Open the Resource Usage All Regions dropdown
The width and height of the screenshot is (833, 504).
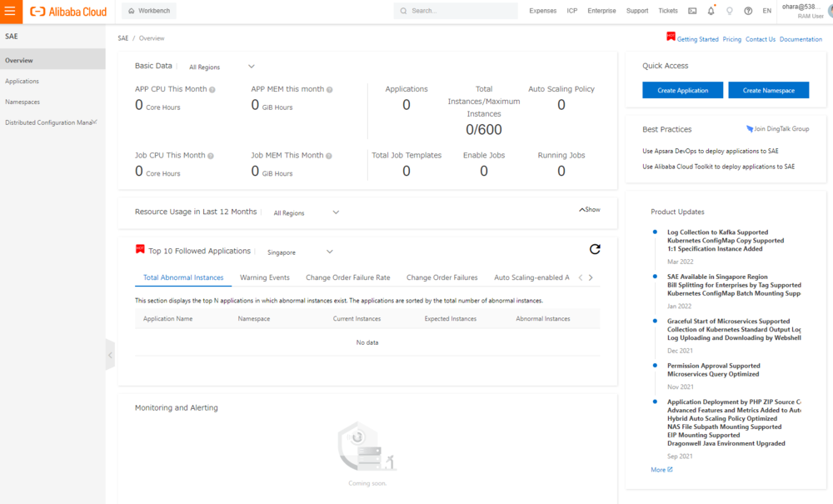click(x=306, y=212)
